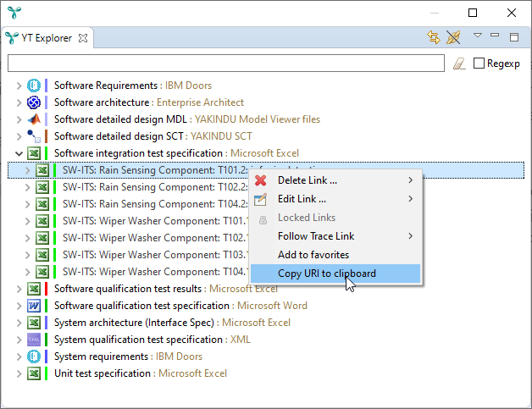Screen dimensions: 532x409
Task: Open the Delete Link submenu
Action: click(x=335, y=180)
